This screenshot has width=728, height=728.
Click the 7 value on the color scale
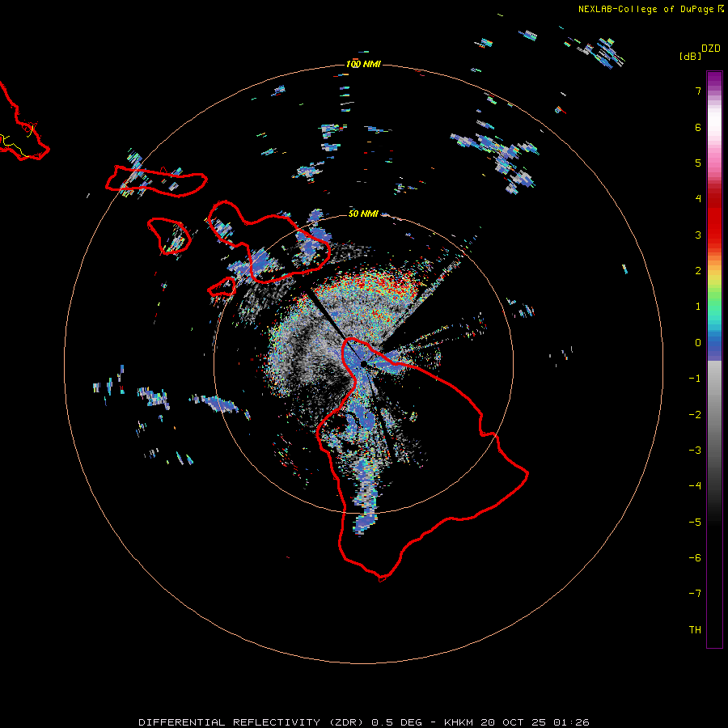pyautogui.click(x=698, y=91)
